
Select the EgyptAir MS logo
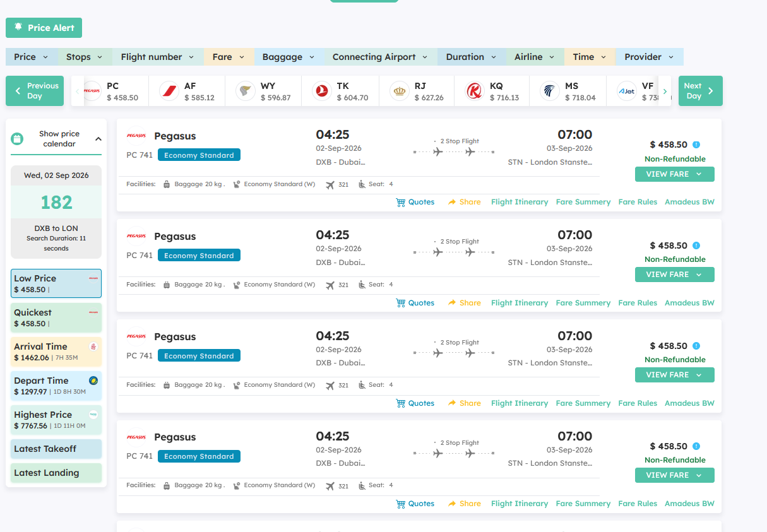click(550, 92)
